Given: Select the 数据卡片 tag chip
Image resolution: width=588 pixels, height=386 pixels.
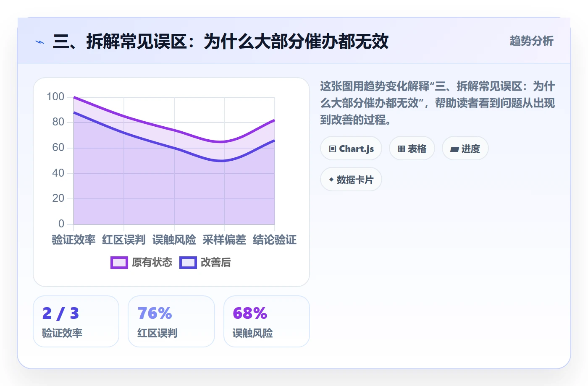Looking at the screenshot, I should [351, 180].
